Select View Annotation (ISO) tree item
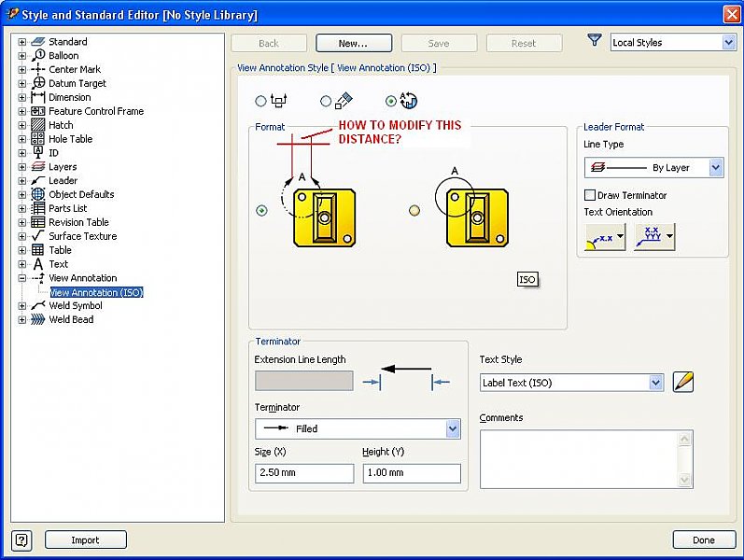The height and width of the screenshot is (560, 744). pos(96,292)
